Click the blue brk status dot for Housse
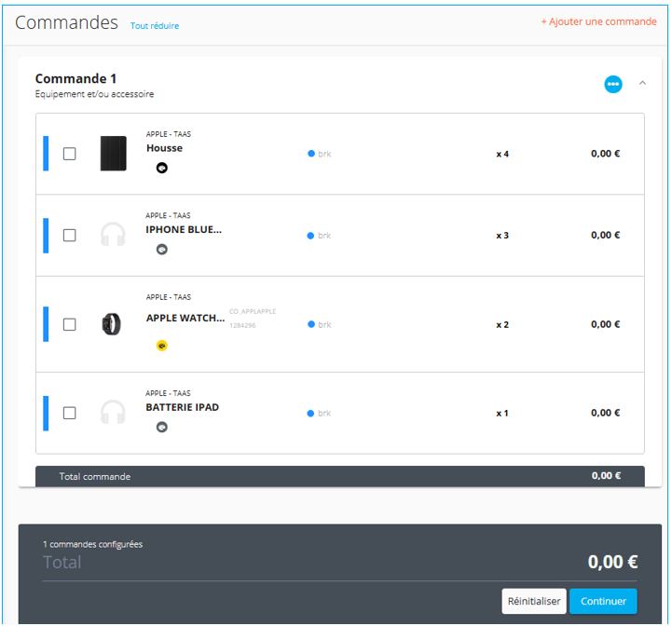 tap(311, 154)
